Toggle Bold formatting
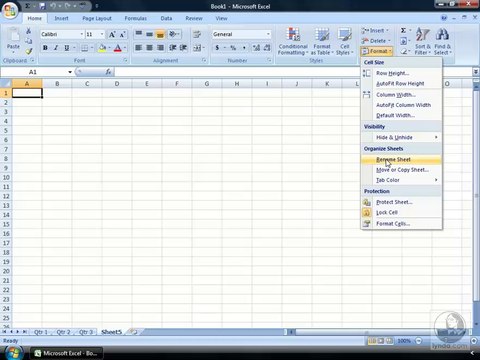 [45, 48]
